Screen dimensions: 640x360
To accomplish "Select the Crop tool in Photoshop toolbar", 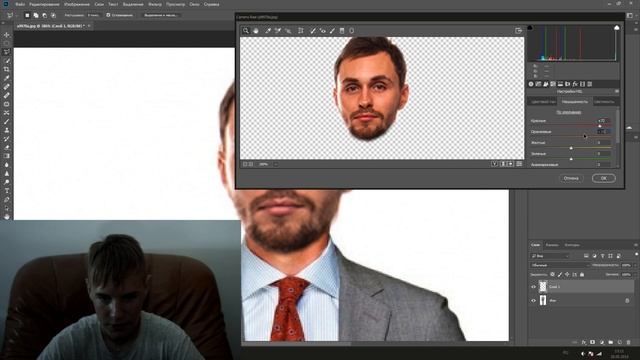I will pyautogui.click(x=7, y=69).
